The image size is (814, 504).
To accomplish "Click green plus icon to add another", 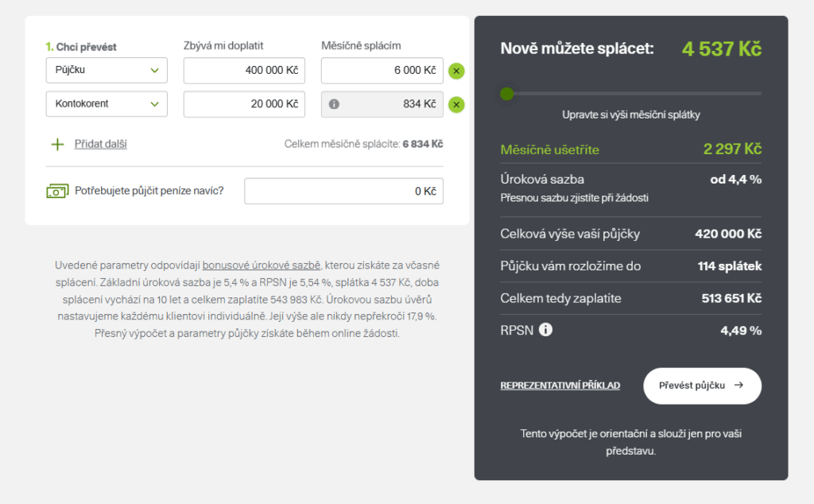I will pyautogui.click(x=57, y=145).
